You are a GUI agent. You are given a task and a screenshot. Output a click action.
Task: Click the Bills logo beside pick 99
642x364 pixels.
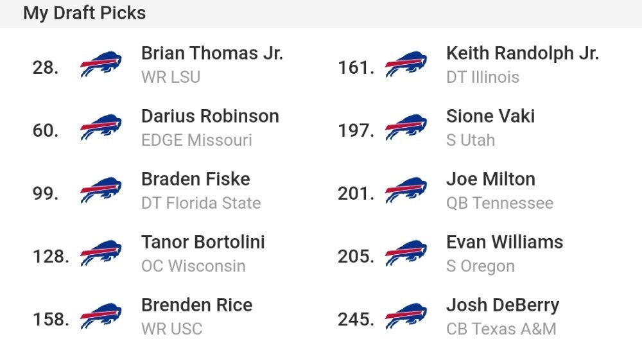click(x=101, y=191)
